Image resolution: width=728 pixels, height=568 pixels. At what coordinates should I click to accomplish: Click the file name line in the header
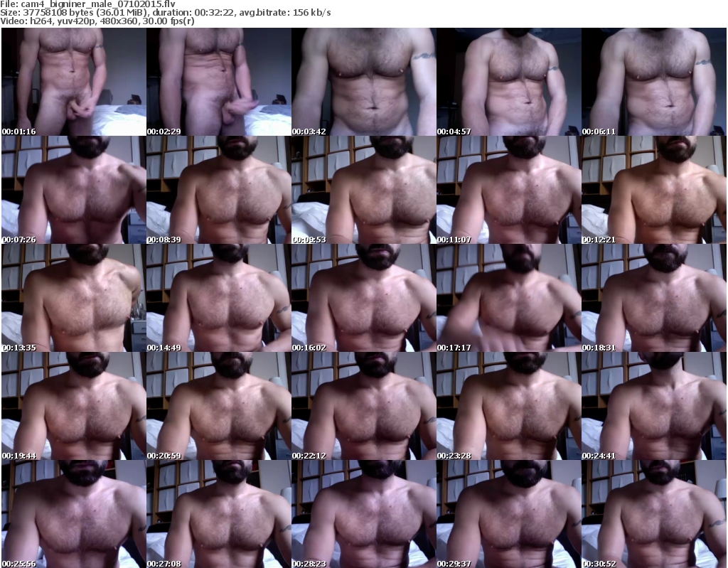pyautogui.click(x=87, y=4)
